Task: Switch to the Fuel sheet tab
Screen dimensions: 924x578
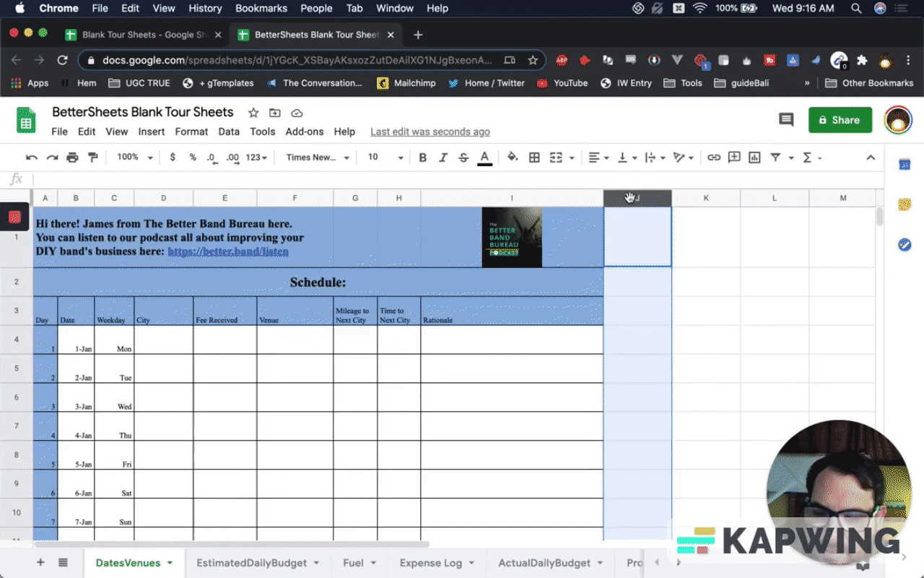Action: pos(360,563)
